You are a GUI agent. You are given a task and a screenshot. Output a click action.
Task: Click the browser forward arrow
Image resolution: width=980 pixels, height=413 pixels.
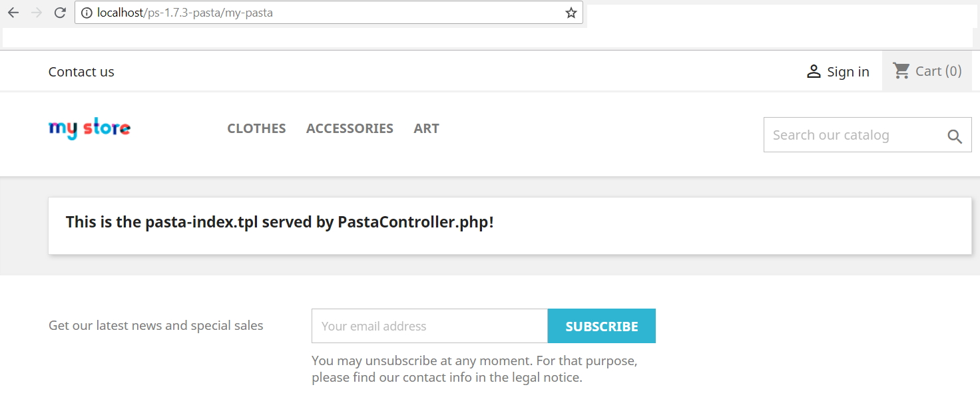pyautogui.click(x=37, y=13)
